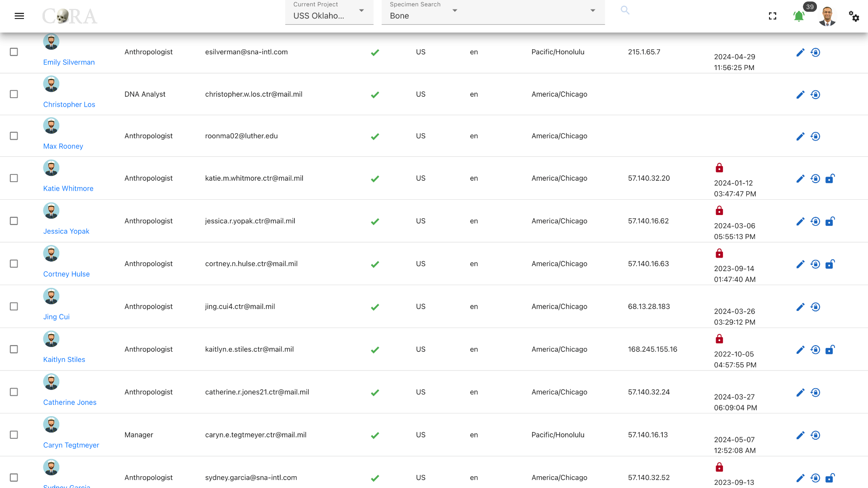
Task: Edit Max Rooney with pencil icon
Action: (x=800, y=136)
